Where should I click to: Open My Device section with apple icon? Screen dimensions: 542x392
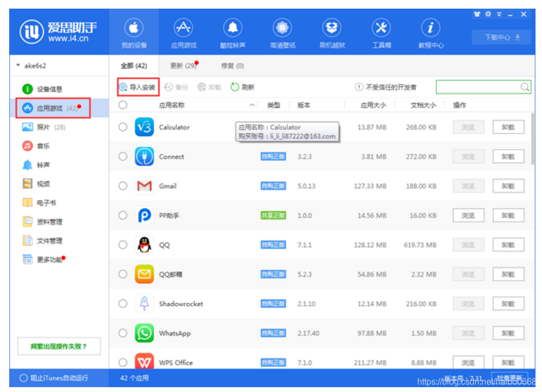pyautogui.click(x=134, y=32)
